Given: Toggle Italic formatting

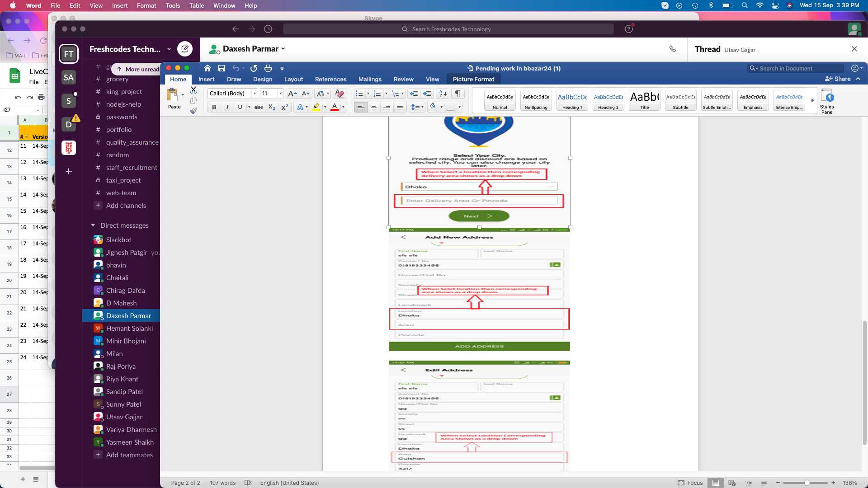Looking at the screenshot, I should pos(227,107).
